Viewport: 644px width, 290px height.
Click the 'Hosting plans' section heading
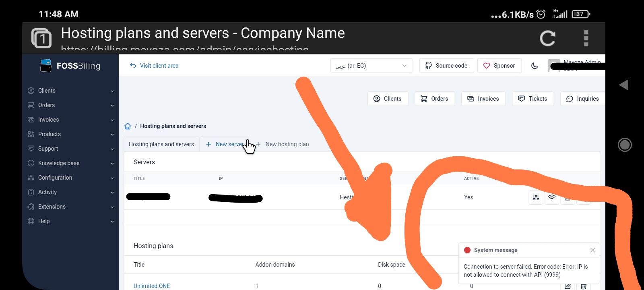[153, 246]
